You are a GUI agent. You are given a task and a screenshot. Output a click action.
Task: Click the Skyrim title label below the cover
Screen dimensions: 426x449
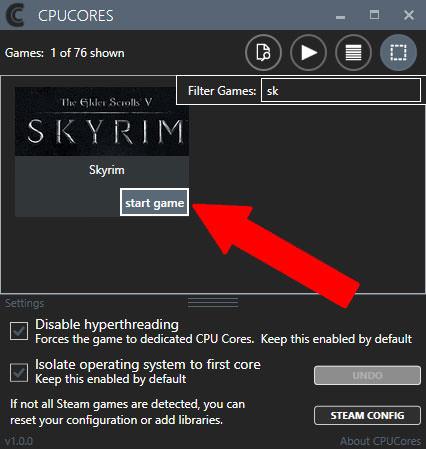(107, 170)
